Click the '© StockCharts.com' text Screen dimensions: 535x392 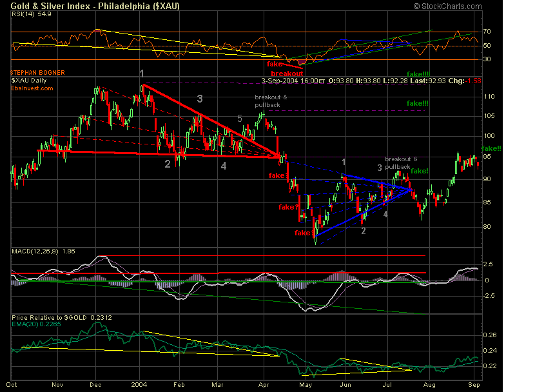click(x=447, y=6)
